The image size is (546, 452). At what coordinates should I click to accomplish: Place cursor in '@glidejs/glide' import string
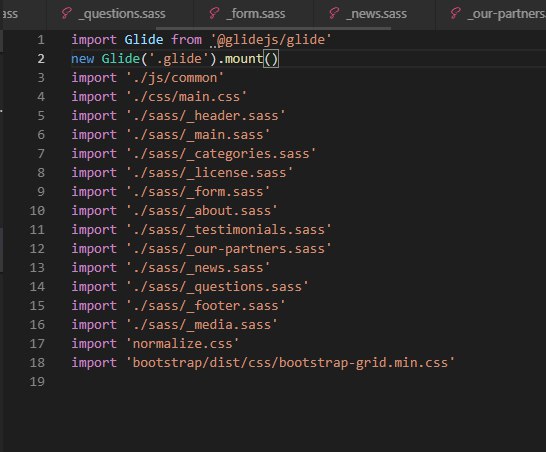(271, 40)
